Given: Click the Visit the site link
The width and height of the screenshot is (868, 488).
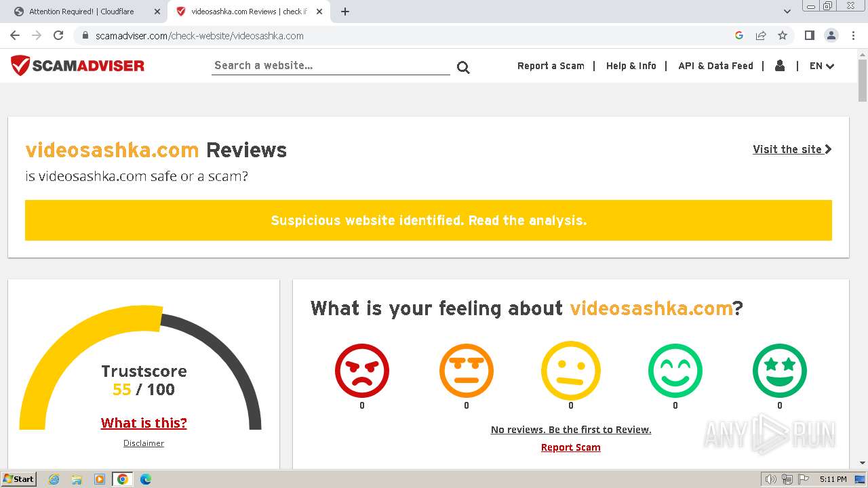Looking at the screenshot, I should tap(792, 149).
